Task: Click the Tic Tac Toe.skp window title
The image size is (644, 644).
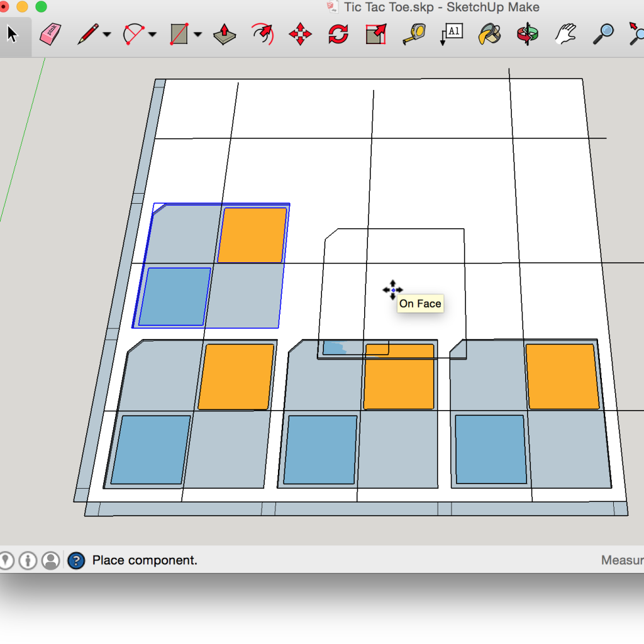Action: (x=441, y=7)
